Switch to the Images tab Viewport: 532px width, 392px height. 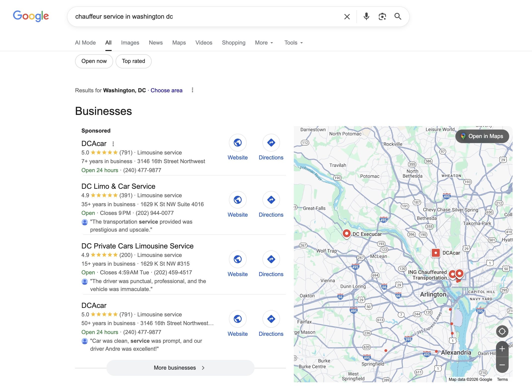tap(130, 43)
